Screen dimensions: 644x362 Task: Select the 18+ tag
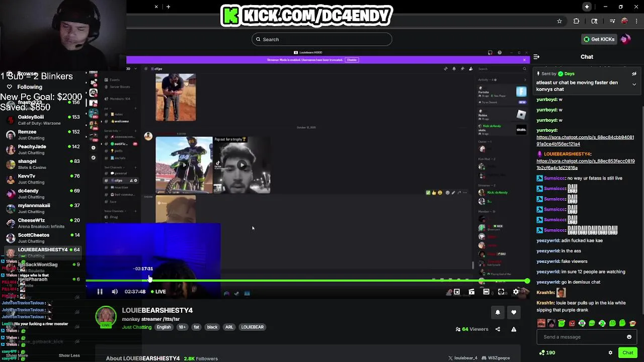click(182, 327)
